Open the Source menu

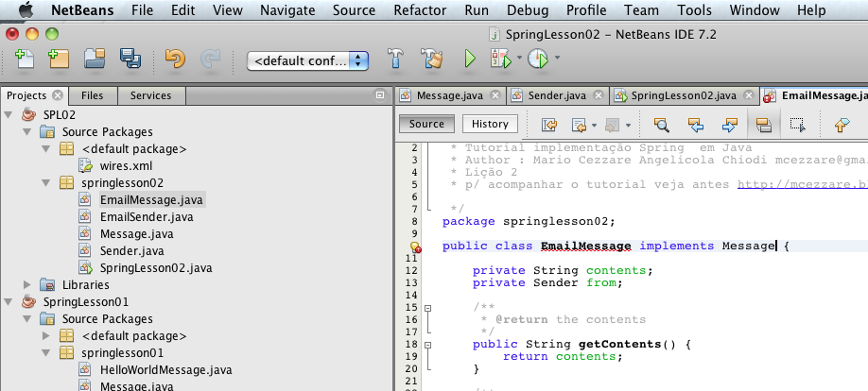point(355,10)
